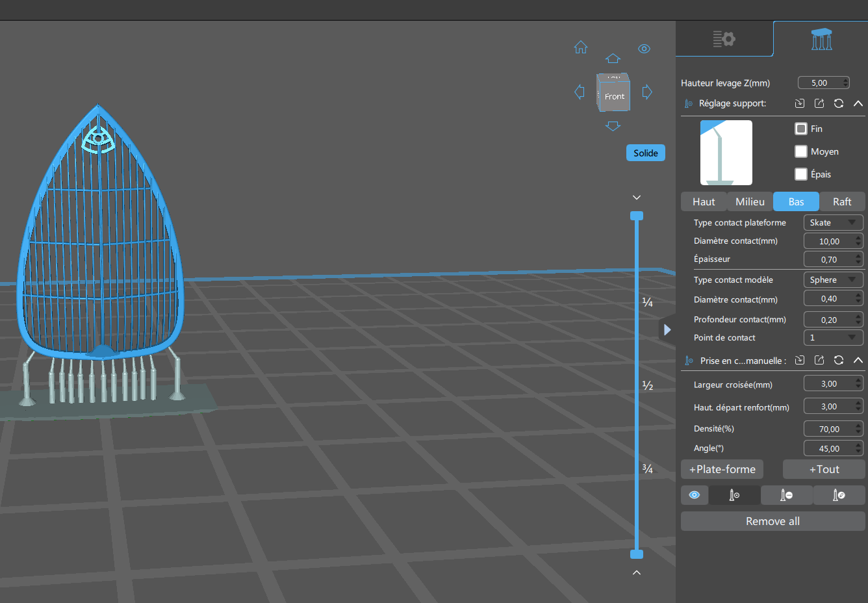Screen dimensions: 868x603
Task: Switch to the slice settings tab icon
Action: pos(724,39)
